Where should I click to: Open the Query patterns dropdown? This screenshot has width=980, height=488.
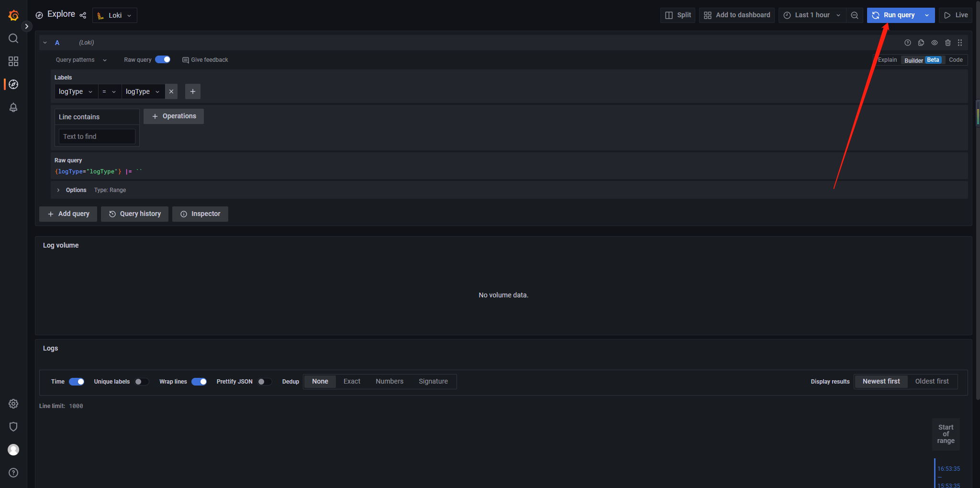click(x=81, y=60)
